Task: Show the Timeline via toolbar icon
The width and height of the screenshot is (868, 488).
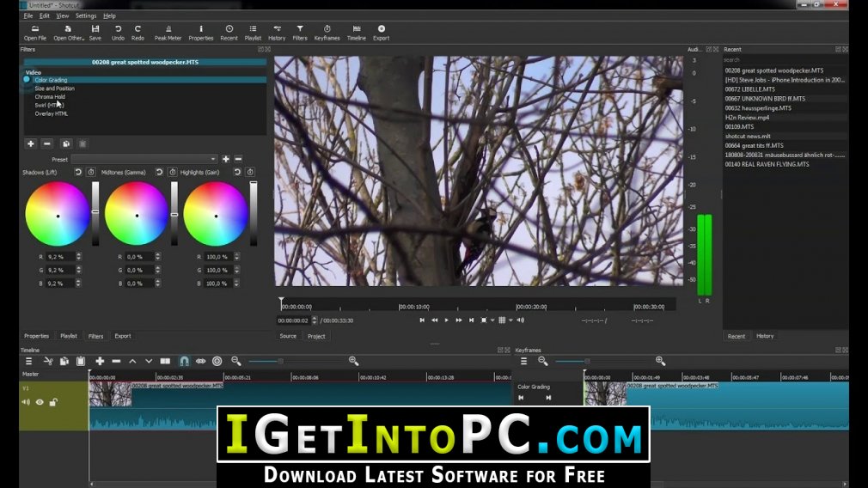Action: (x=357, y=33)
